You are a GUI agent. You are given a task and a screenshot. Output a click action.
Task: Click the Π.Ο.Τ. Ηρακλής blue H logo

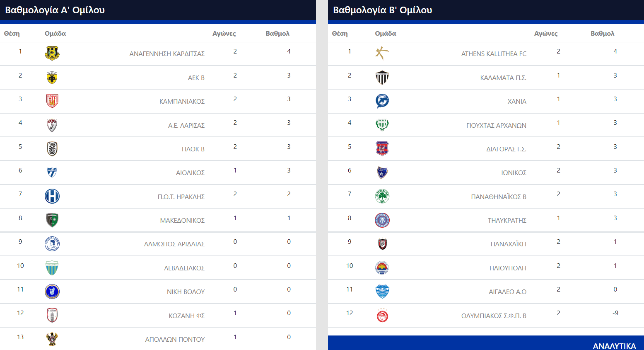tap(52, 196)
